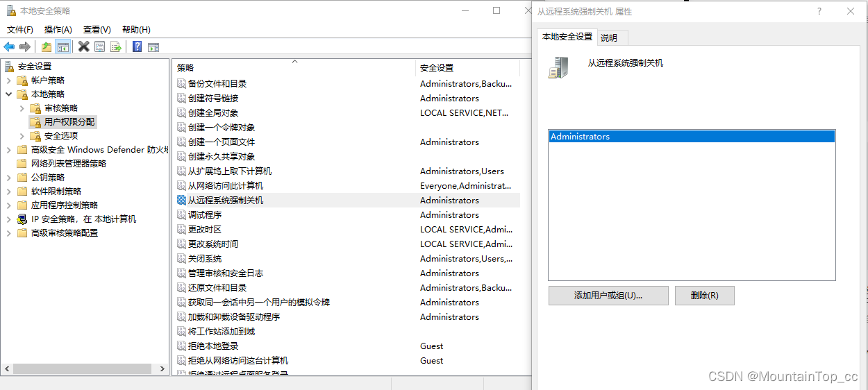Viewport: 868px width, 390px height.
Task: Click the tree scrollbar left arrow
Action: [6, 369]
